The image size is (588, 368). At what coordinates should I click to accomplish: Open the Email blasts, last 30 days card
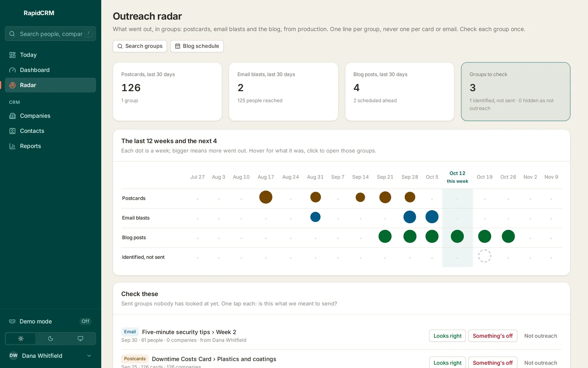point(283,92)
